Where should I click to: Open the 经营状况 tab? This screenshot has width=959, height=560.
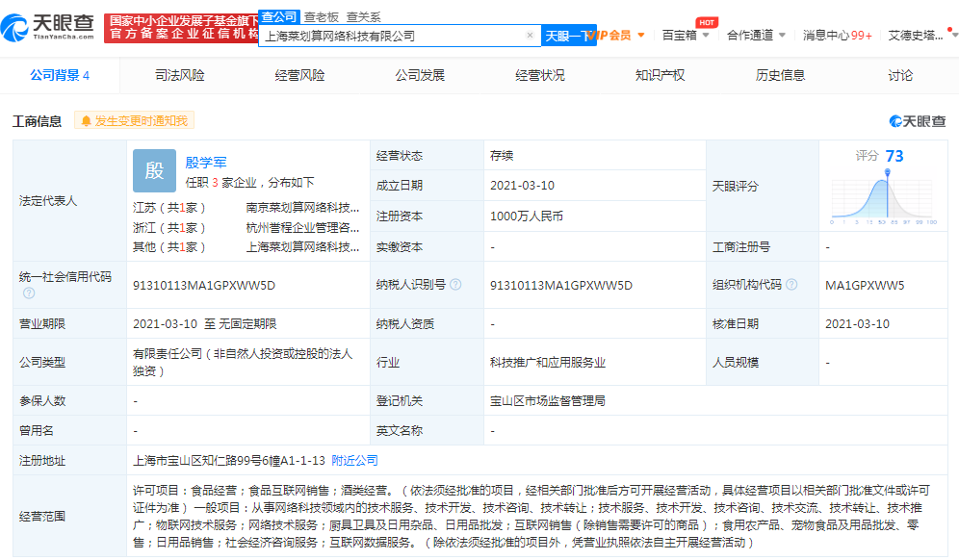(540, 75)
